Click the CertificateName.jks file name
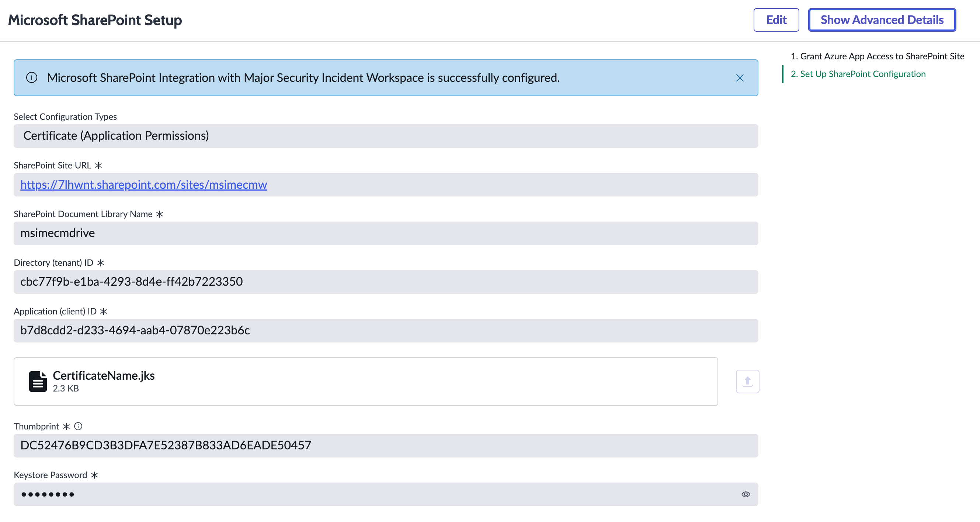 click(104, 376)
